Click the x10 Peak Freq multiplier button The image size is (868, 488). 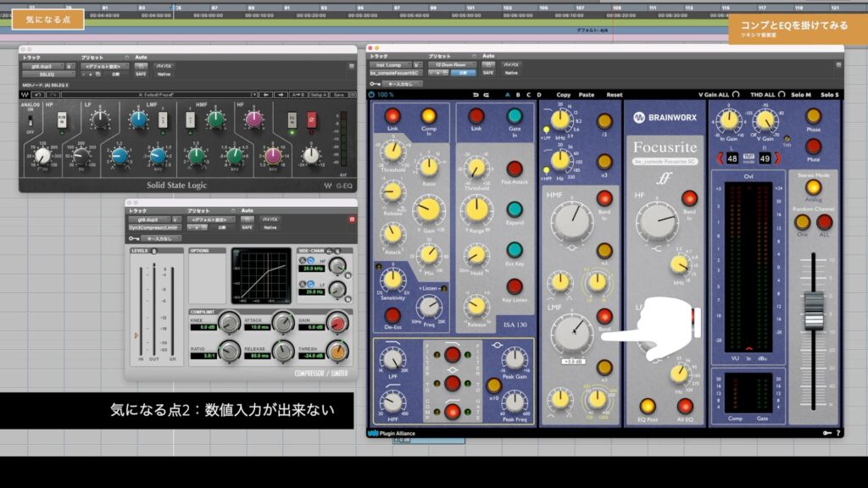pos(493,385)
